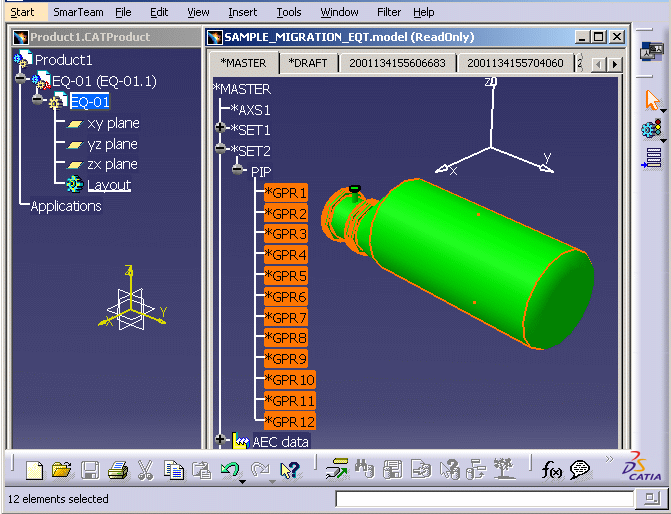Click the grayed palm tree icon
This screenshot has width=671, height=514.
(x=504, y=468)
